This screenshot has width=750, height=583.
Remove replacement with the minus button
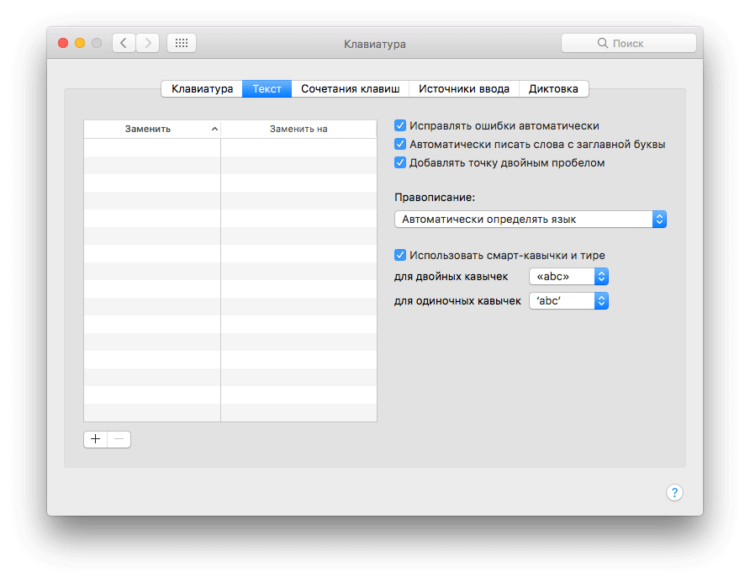point(119,439)
